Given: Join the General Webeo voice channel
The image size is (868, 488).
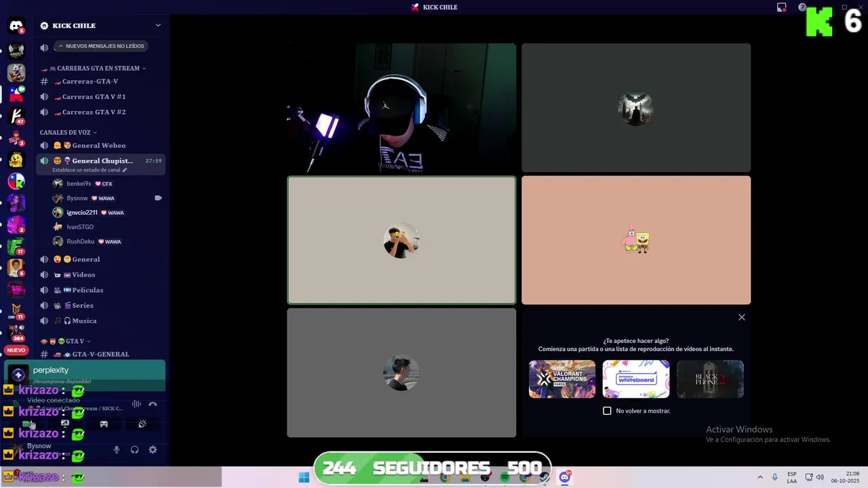Looking at the screenshot, I should (x=100, y=146).
